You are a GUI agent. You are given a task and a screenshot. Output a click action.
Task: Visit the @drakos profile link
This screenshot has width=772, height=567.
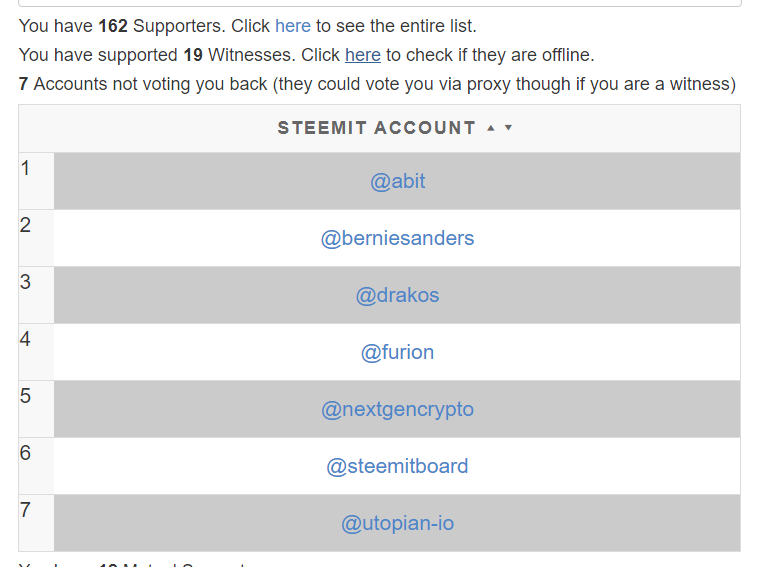click(x=397, y=295)
